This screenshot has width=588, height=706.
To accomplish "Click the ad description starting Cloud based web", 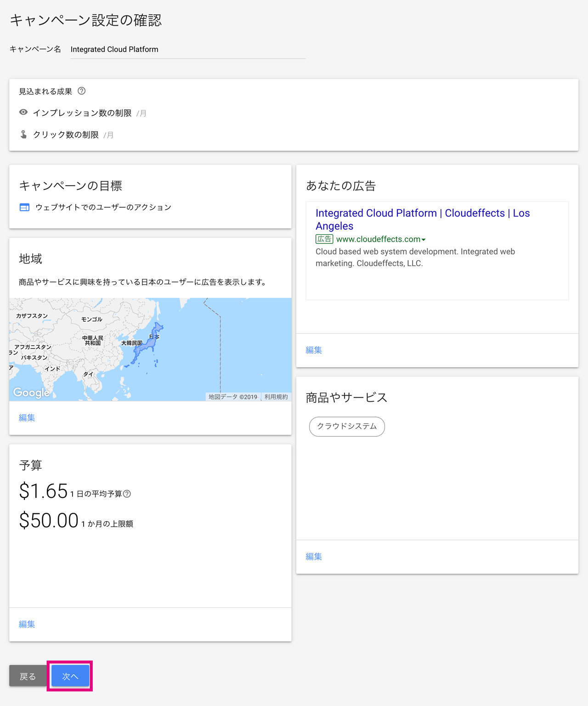I will 415,257.
